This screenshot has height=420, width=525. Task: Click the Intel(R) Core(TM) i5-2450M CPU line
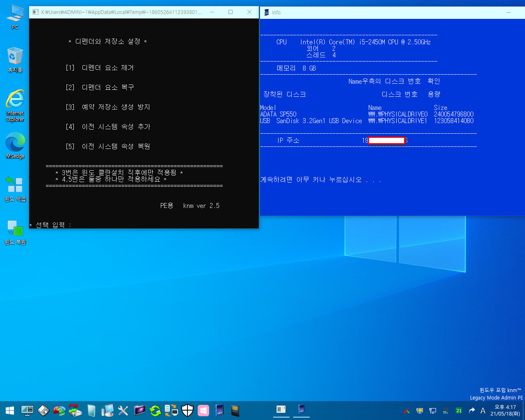pyautogui.click(x=354, y=42)
